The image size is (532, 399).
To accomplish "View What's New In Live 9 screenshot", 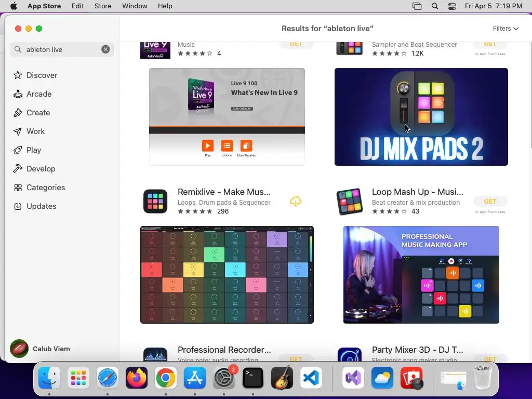I will pyautogui.click(x=227, y=117).
